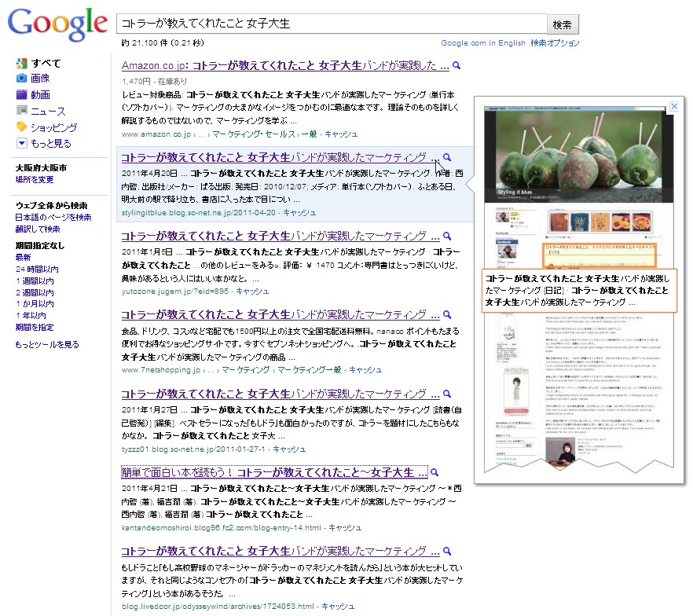Open キャッシュ link for livedoor result
Image resolution: width=693 pixels, height=616 pixels.
point(338,607)
